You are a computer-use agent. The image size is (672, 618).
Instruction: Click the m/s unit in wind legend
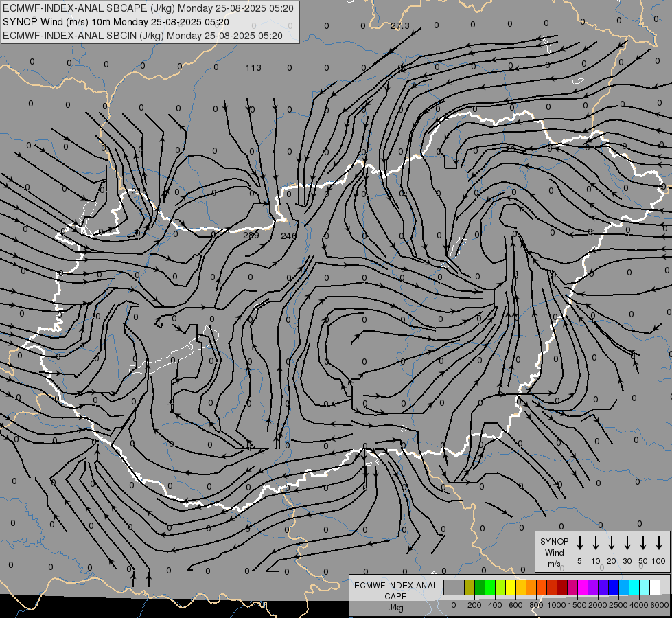coord(554,564)
